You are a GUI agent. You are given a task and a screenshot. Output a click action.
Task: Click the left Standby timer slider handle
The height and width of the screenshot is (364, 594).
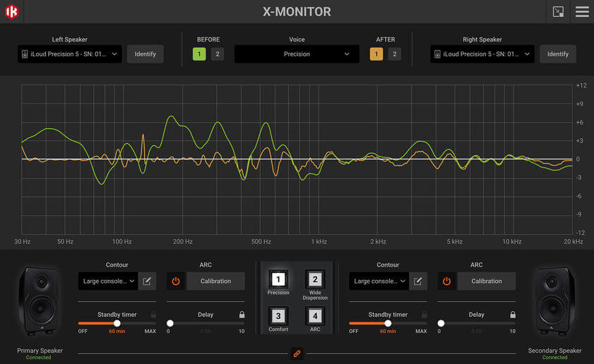[117, 323]
